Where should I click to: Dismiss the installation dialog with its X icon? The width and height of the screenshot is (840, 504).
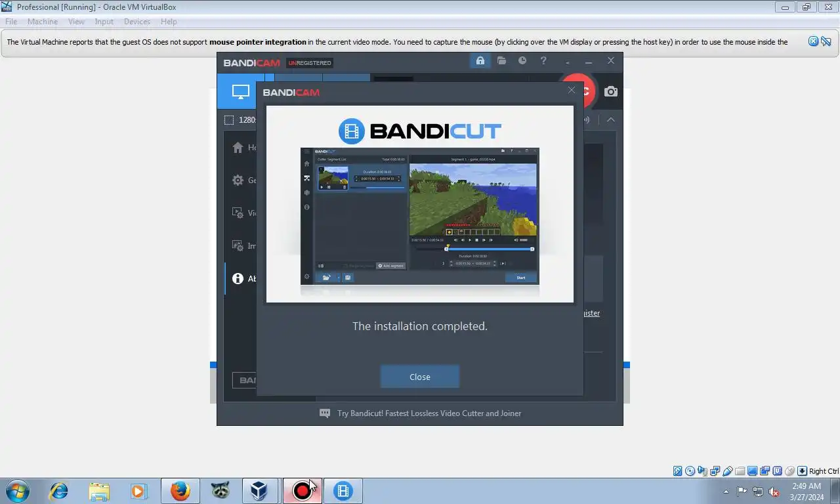572,90
